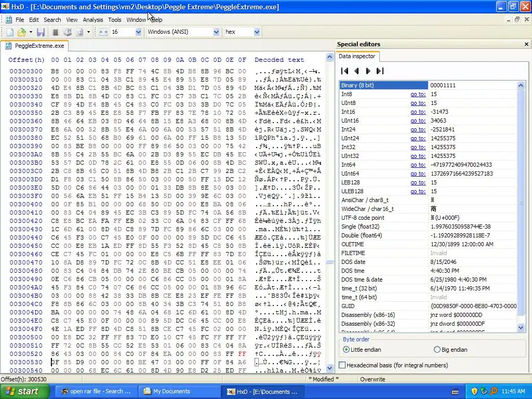
Task: Click the Data inspector scroll down arrow
Action: tap(521, 327)
